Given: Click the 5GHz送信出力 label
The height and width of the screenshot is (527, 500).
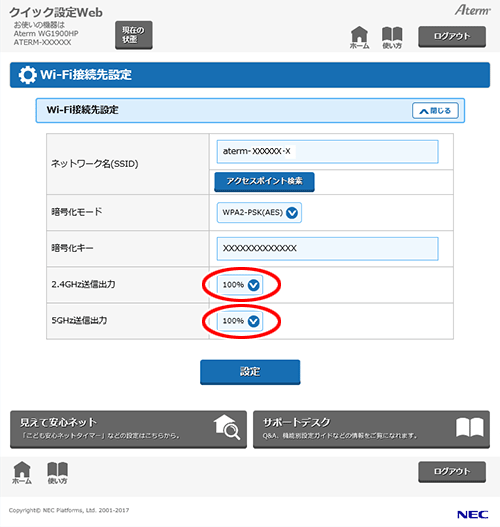Looking at the screenshot, I should [x=79, y=320].
